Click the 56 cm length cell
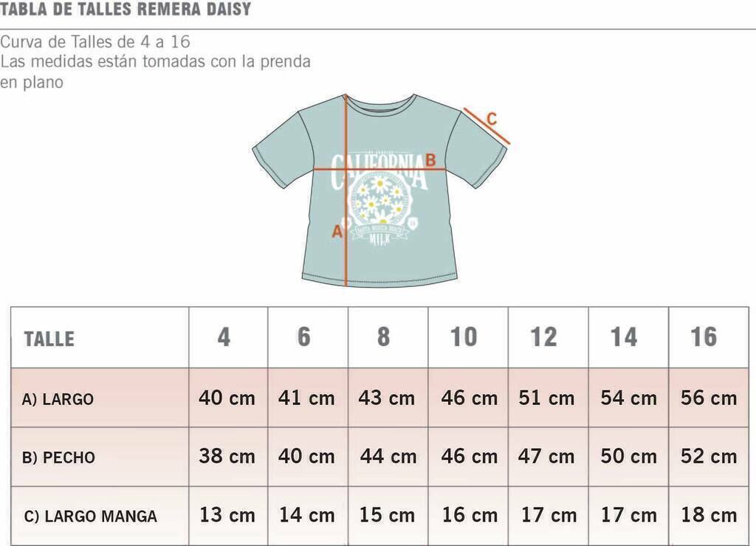The image size is (756, 546). (x=709, y=398)
